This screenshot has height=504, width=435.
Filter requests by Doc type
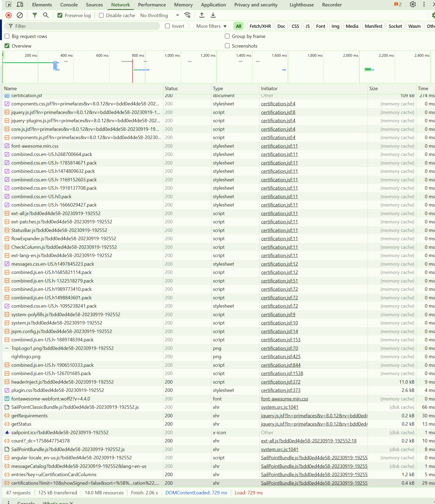tap(281, 26)
